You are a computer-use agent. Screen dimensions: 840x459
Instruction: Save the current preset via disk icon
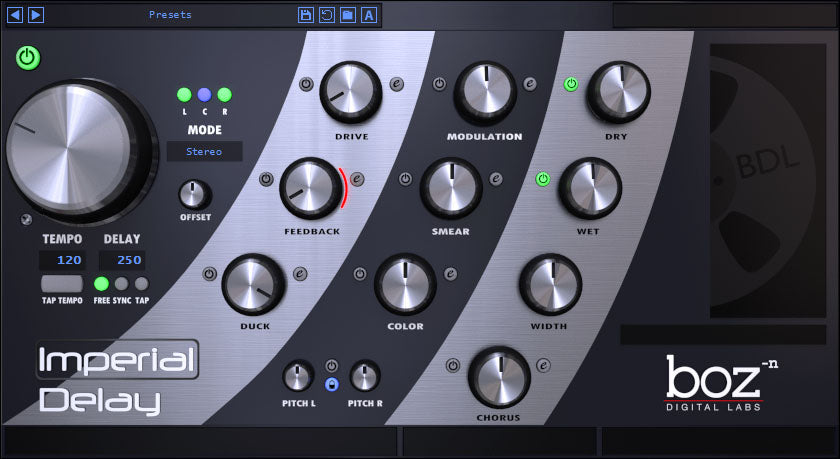[306, 15]
